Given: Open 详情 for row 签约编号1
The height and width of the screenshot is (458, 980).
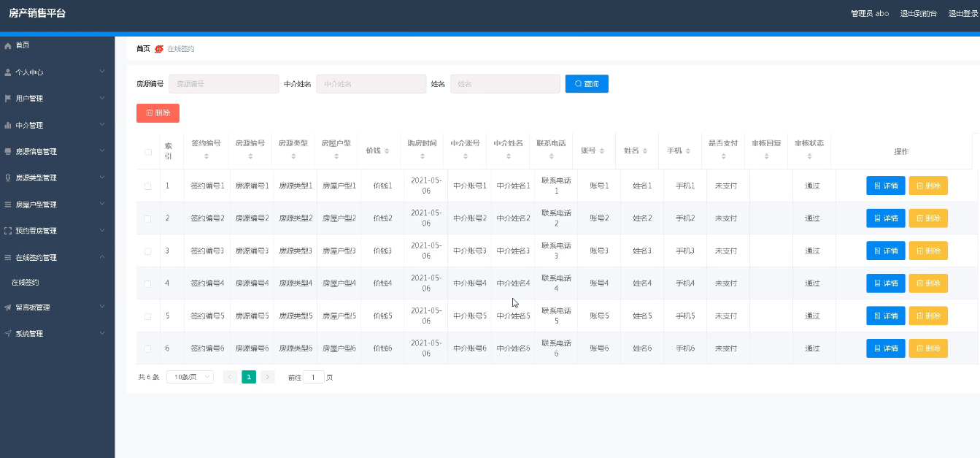Looking at the screenshot, I should pyautogui.click(x=886, y=186).
